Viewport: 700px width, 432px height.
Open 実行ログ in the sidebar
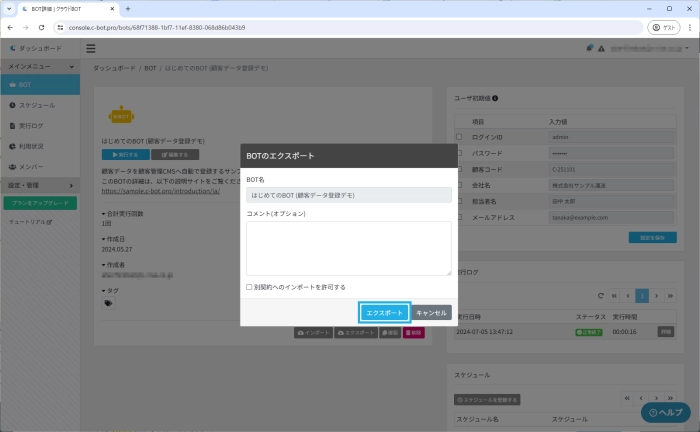(33, 125)
